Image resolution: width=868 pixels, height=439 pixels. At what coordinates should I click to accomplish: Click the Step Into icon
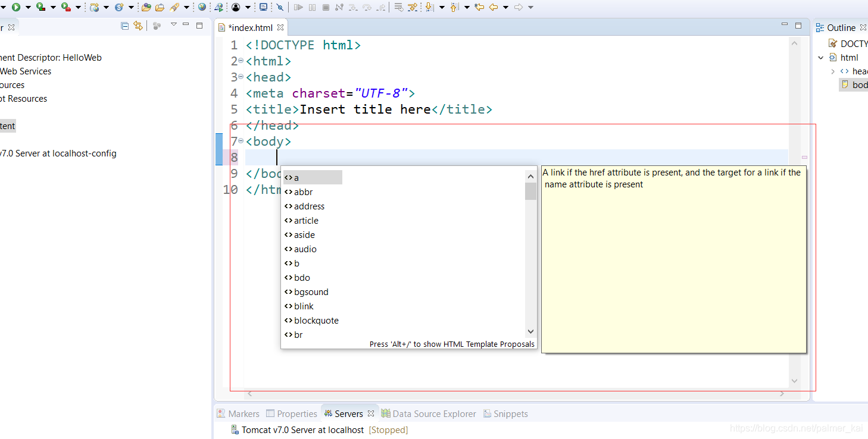(353, 7)
